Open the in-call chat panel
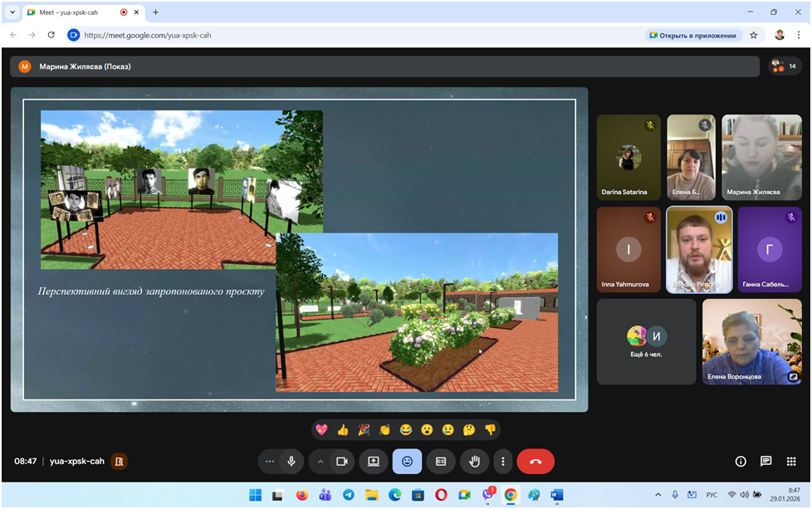Viewport: 812px width, 509px height. coord(766,461)
